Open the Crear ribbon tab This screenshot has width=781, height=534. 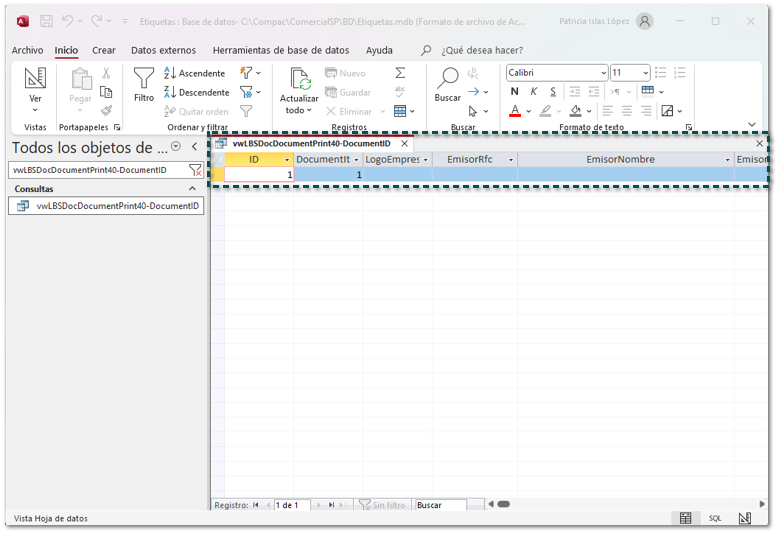click(104, 50)
